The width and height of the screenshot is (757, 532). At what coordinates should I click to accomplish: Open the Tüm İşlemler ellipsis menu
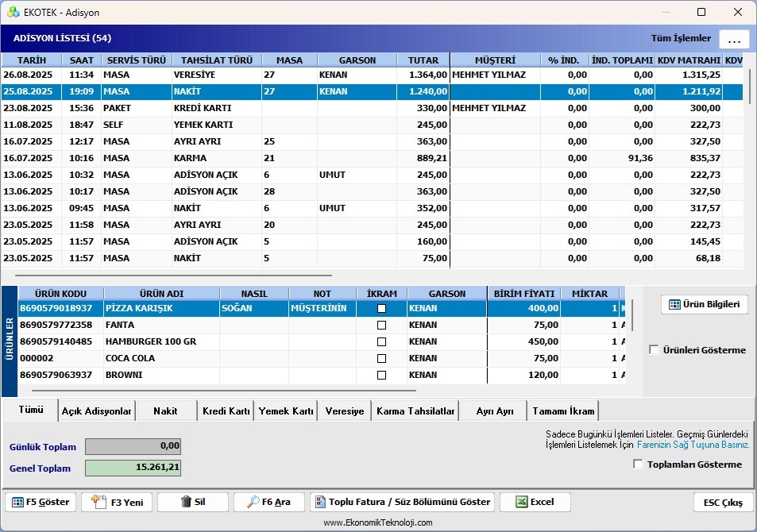point(734,39)
